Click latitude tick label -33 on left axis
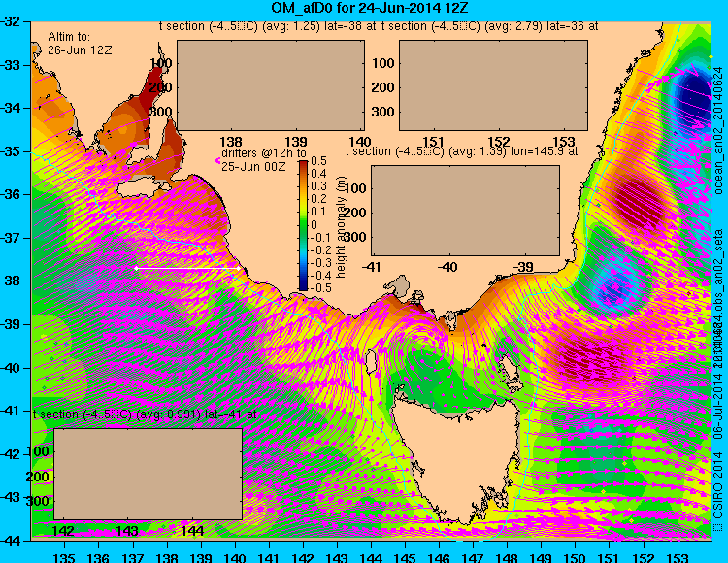 [11, 65]
